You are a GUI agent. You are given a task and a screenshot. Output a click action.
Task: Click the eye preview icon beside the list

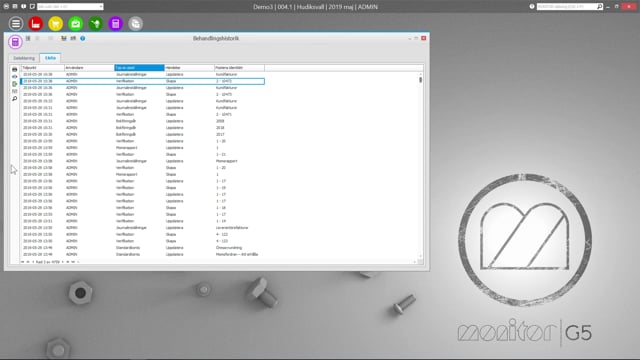point(15,77)
